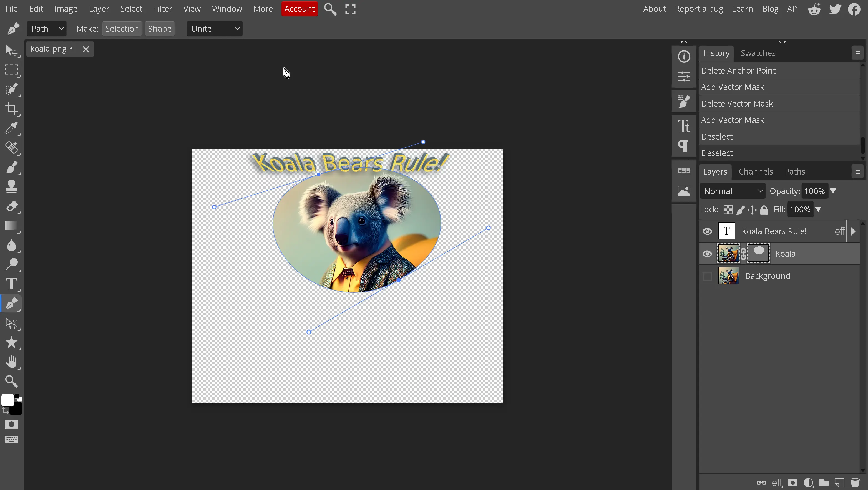Open the CSS panel
Image resolution: width=868 pixels, height=490 pixels.
coord(684,171)
